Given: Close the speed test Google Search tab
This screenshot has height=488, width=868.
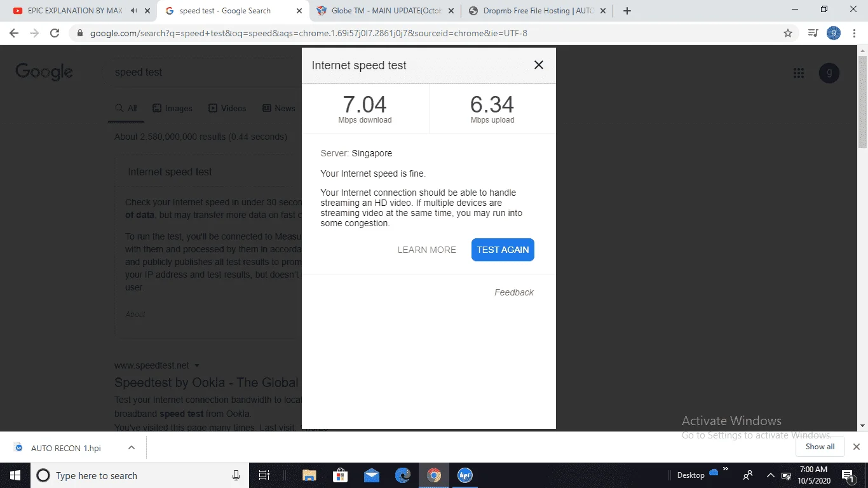Looking at the screenshot, I should (300, 11).
